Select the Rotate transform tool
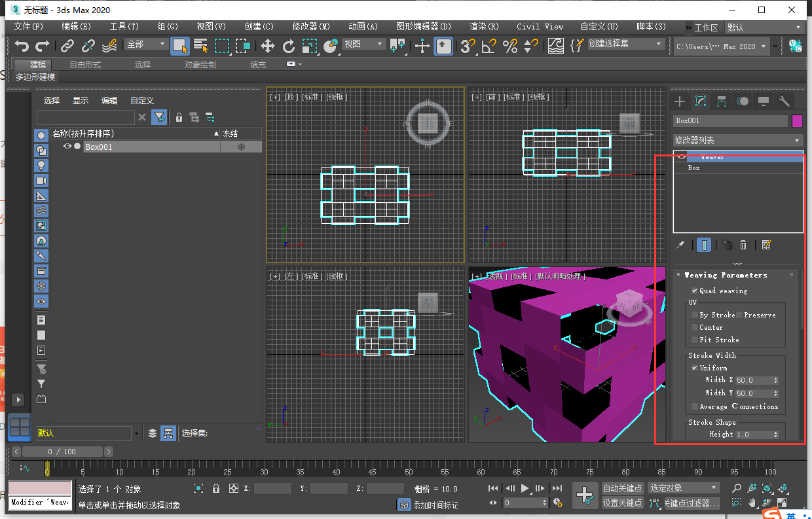812x519 pixels. point(288,46)
